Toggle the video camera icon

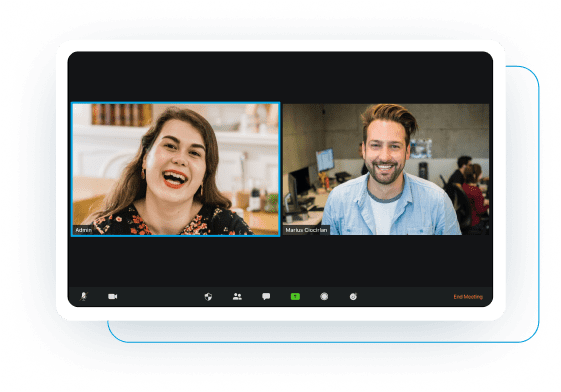pyautogui.click(x=113, y=297)
